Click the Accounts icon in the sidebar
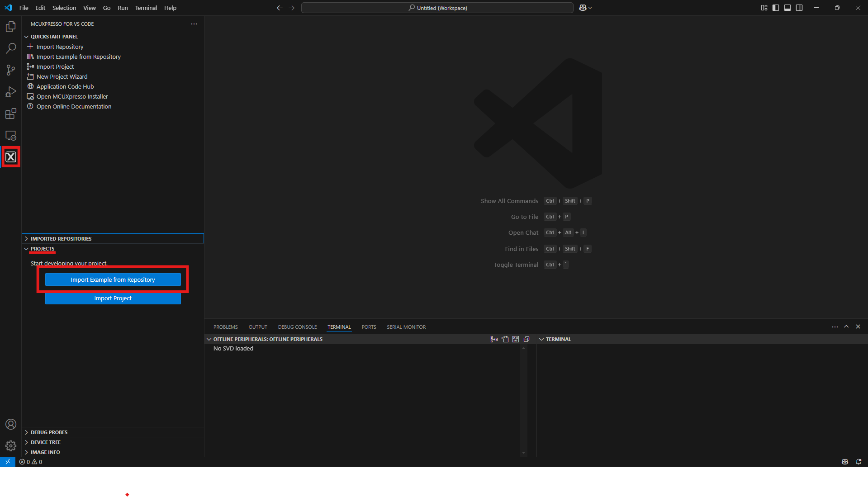Screen dimensions: 868x497 tap(11, 424)
